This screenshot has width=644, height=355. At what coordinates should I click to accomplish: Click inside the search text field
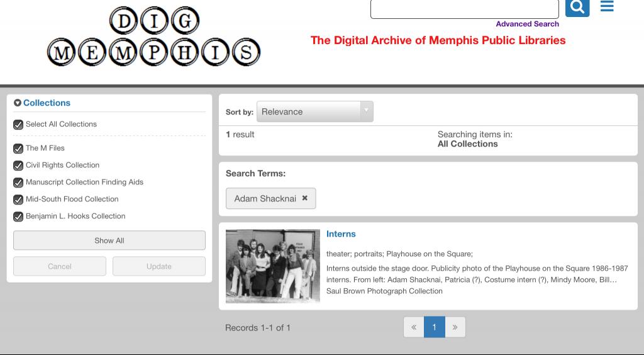(x=464, y=9)
